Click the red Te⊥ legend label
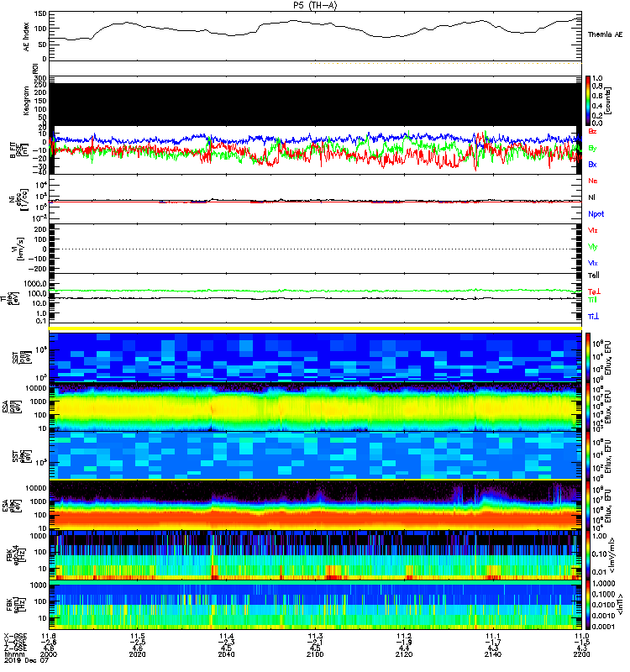Image resolution: width=630 pixels, height=672 pixels. tap(594, 291)
